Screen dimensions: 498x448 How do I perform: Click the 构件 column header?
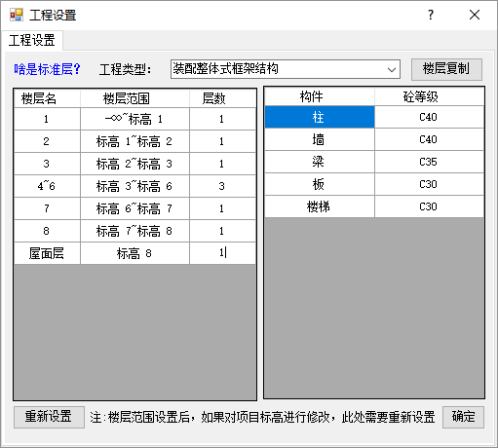(320, 96)
